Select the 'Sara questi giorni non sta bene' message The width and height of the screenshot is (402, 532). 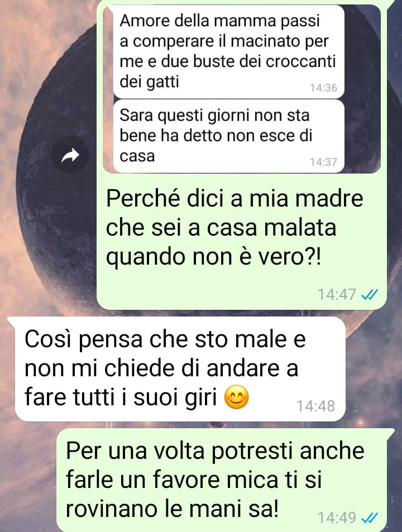click(x=229, y=136)
